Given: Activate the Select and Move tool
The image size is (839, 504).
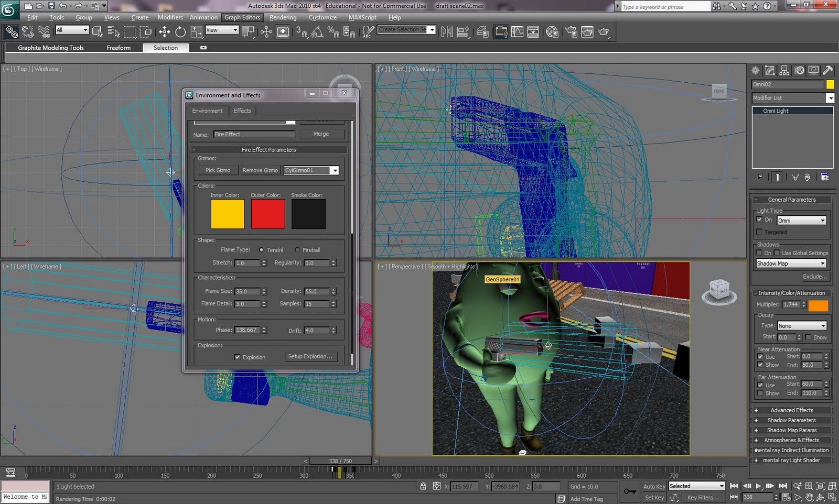Looking at the screenshot, I should coord(164,32).
